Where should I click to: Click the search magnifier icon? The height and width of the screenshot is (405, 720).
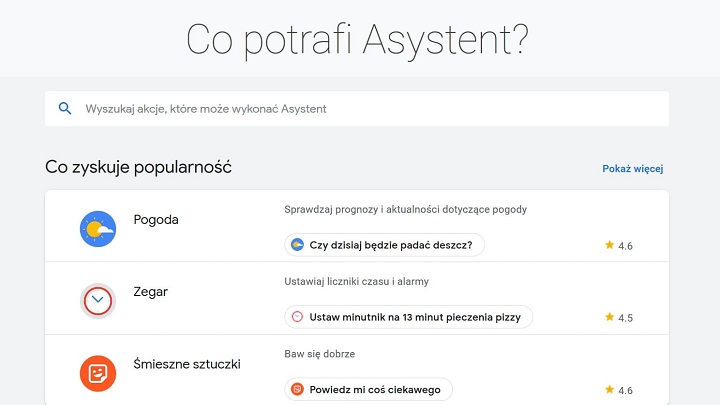pos(65,109)
